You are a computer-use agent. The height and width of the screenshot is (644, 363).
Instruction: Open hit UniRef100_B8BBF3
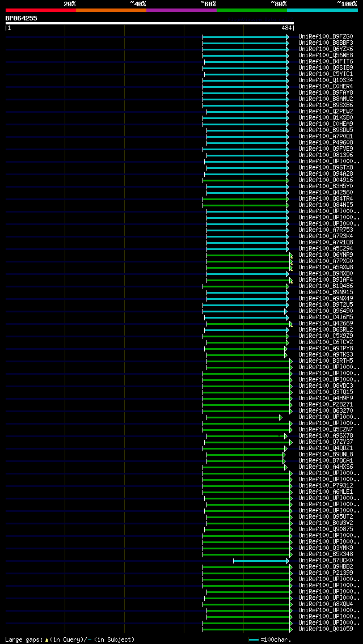coord(326,43)
